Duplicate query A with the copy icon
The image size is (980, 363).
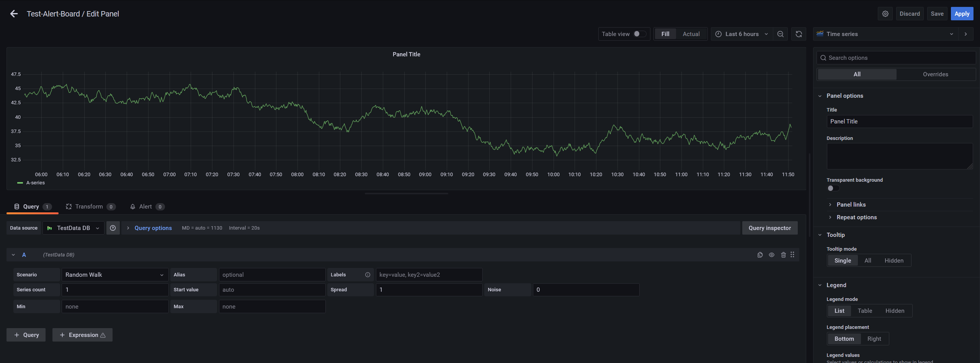tap(760, 255)
